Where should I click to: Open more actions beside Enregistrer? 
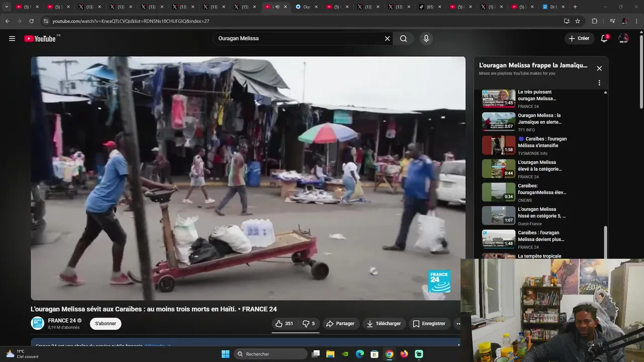point(458,324)
